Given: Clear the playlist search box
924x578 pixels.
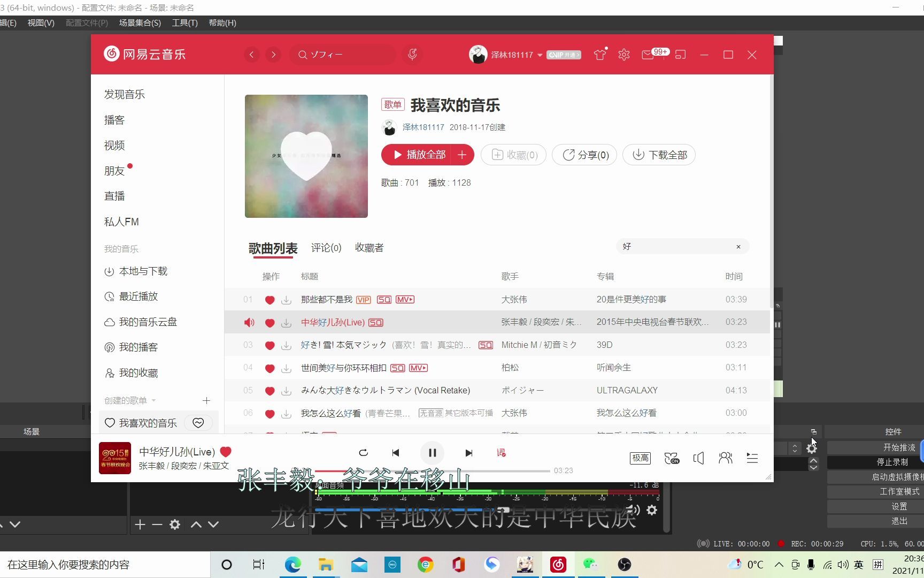Looking at the screenshot, I should (738, 247).
